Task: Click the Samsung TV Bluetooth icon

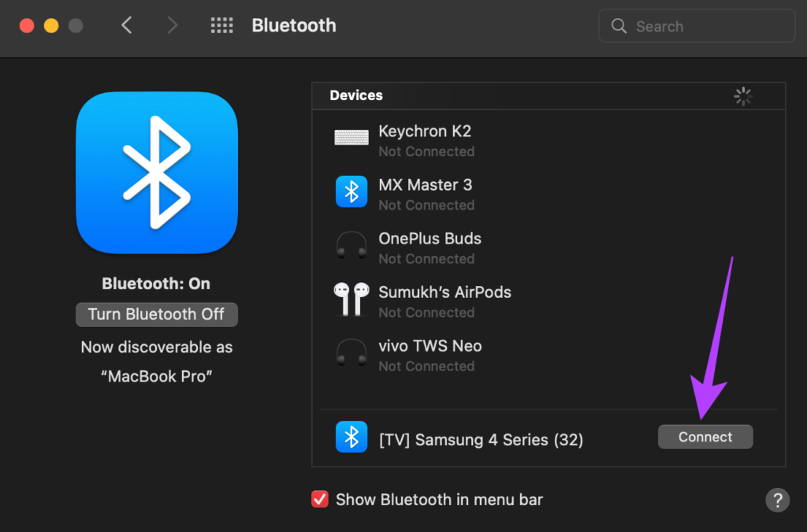Action: point(351,437)
